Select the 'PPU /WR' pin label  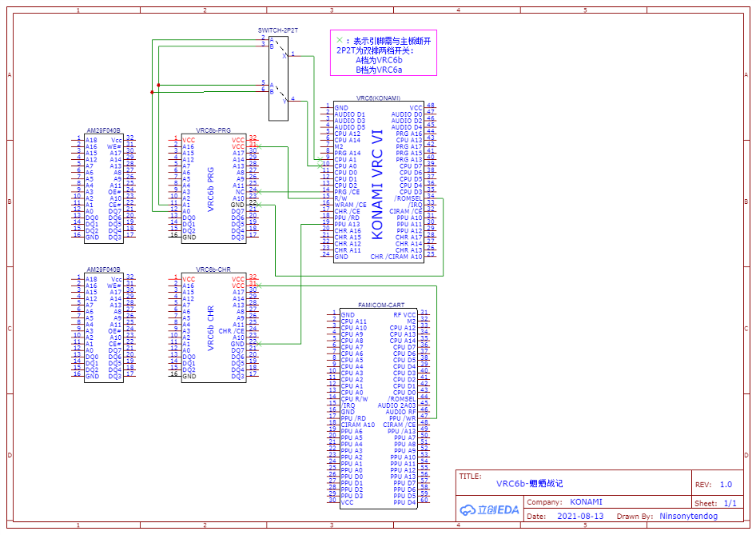(403, 419)
